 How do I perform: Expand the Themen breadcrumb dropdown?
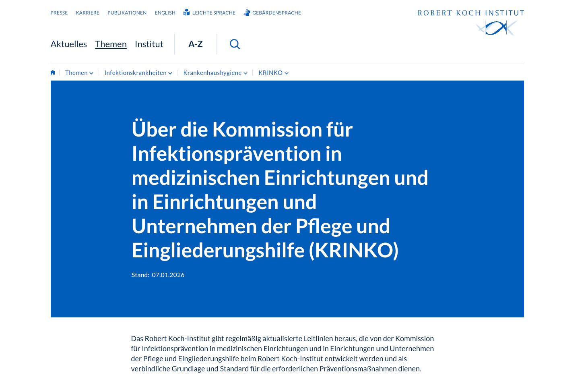[79, 73]
